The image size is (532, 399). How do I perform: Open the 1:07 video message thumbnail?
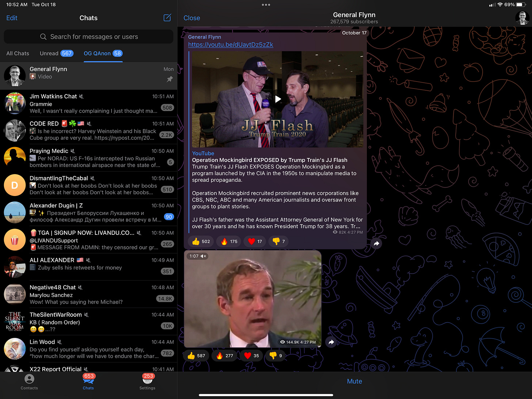(x=252, y=299)
